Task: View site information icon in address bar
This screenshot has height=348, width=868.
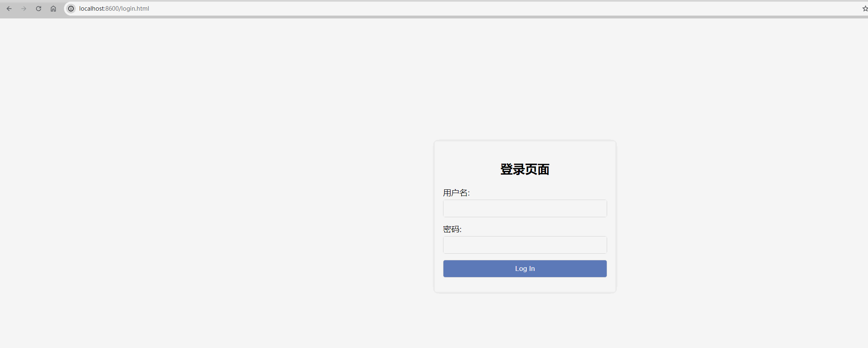Action: pyautogui.click(x=71, y=9)
